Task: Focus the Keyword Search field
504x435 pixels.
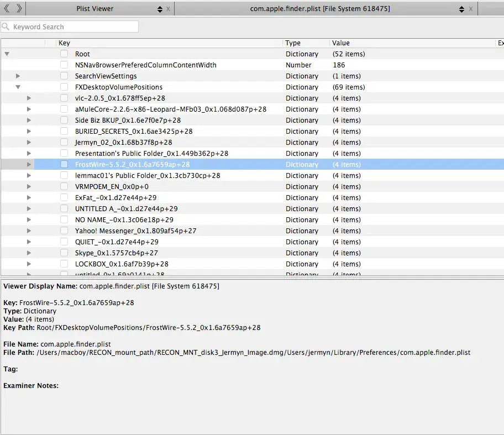Action: click(75, 27)
